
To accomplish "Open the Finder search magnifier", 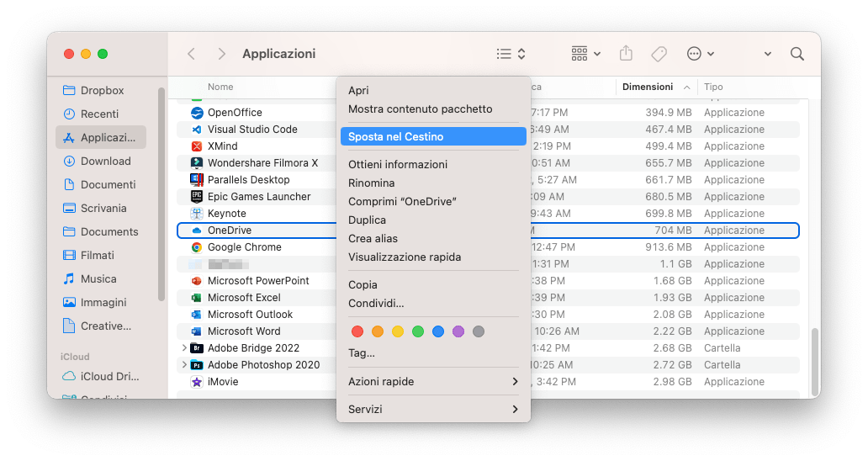I will pyautogui.click(x=797, y=54).
